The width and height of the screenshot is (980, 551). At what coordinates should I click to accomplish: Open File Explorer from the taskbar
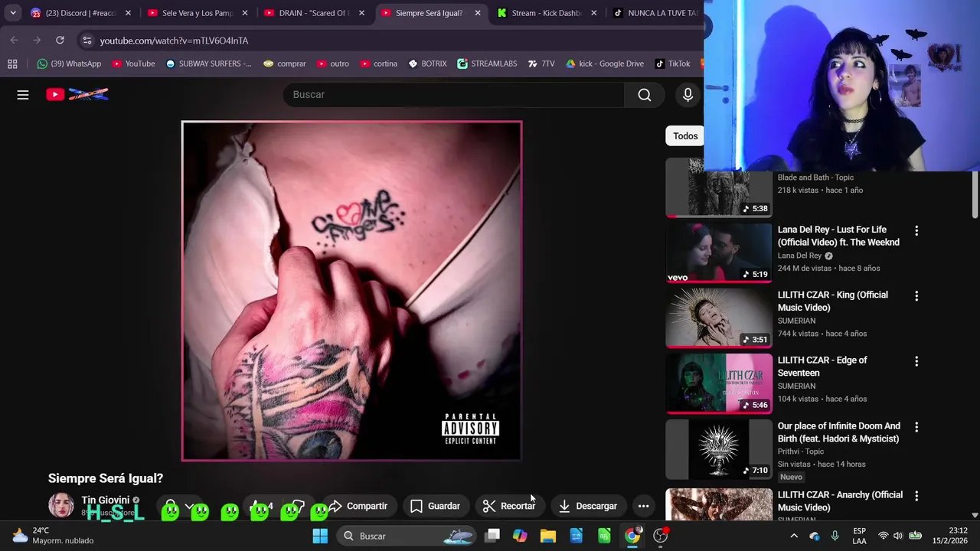pos(548,536)
